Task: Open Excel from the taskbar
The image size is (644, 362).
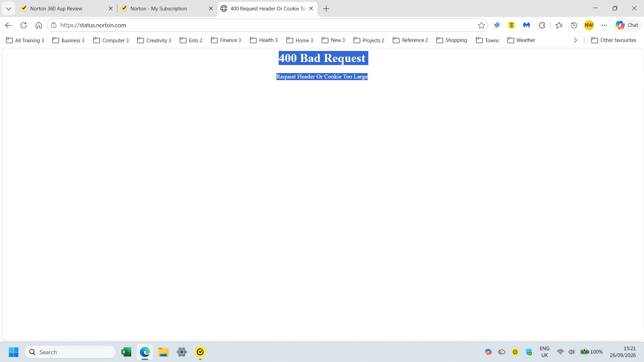Action: coord(126,352)
